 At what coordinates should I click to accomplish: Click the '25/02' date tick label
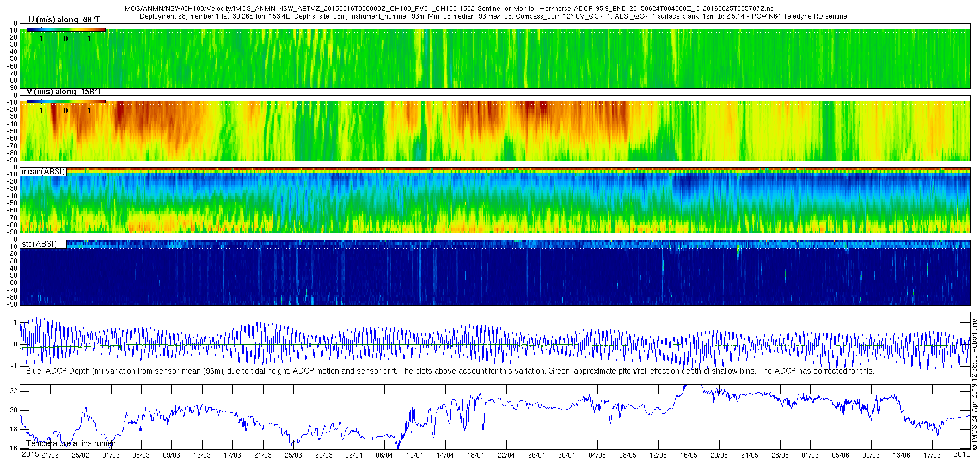coord(80,455)
